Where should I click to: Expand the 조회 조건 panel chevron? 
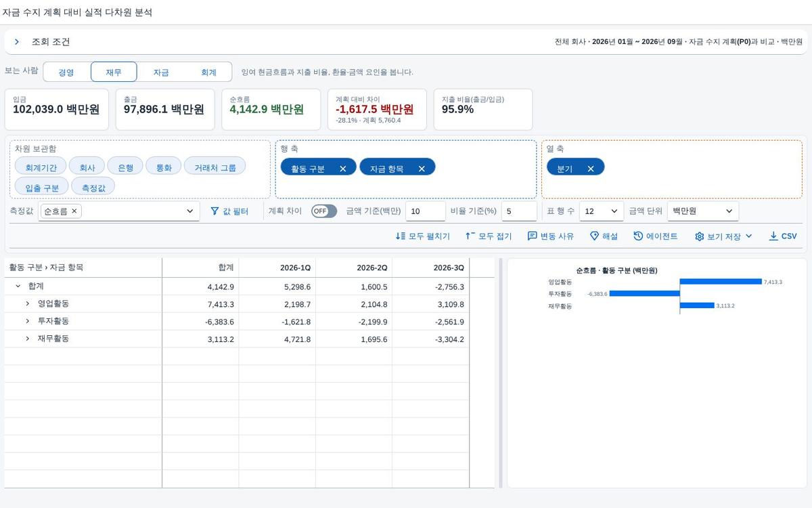point(17,42)
